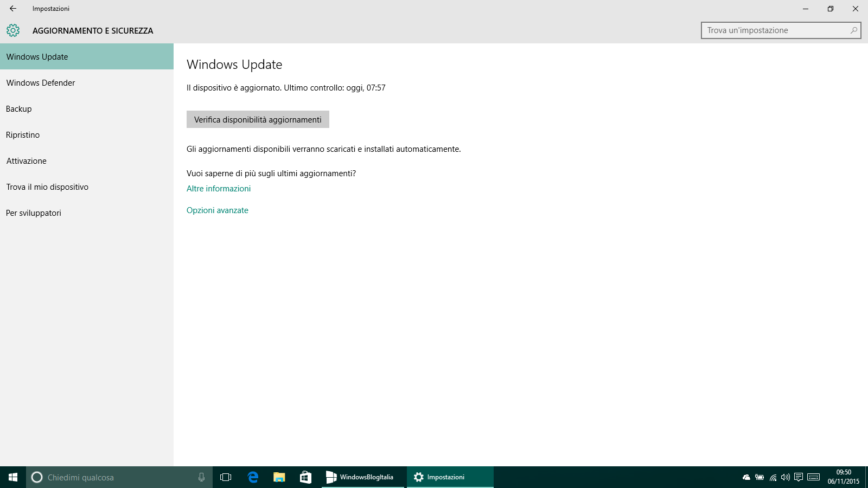Switch to the WindowsBlogItalia taskbar app
This screenshot has width=868, height=488.
pos(363,477)
